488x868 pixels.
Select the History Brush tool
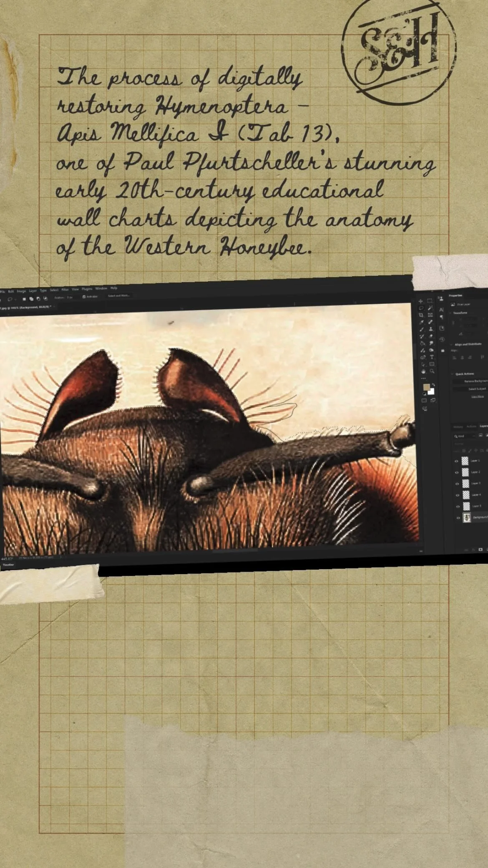pos(422,336)
